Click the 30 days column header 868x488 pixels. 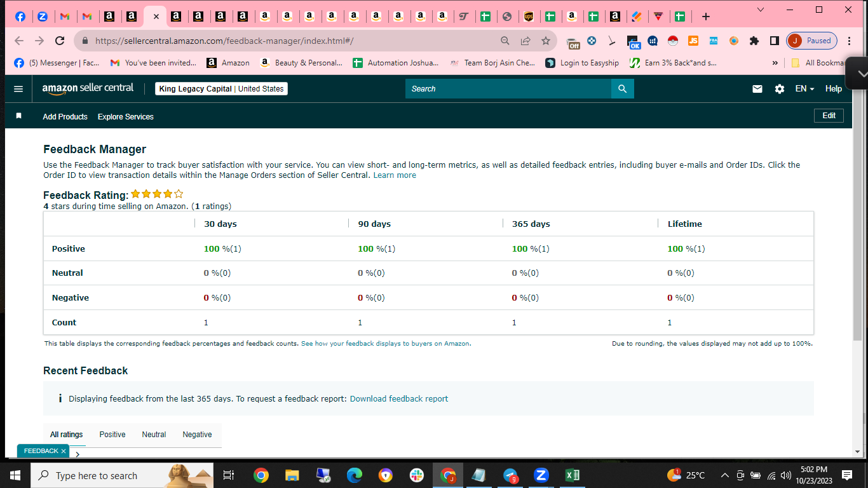pyautogui.click(x=220, y=224)
